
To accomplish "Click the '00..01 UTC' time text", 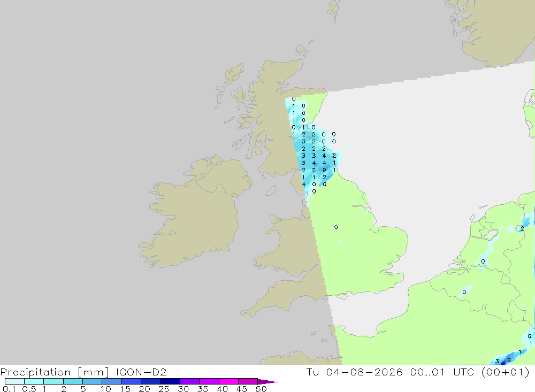I will click(x=442, y=372).
